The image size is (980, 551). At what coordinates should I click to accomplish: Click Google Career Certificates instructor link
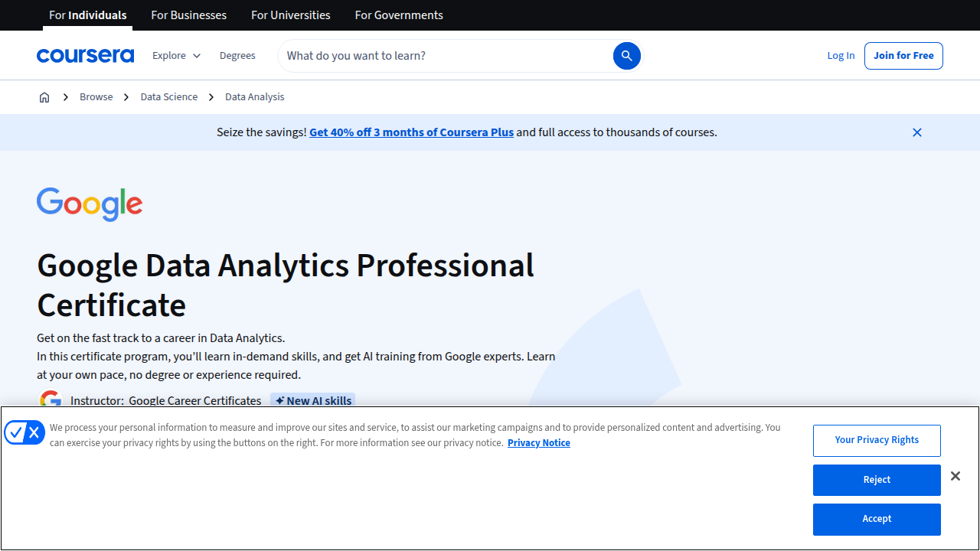(195, 401)
